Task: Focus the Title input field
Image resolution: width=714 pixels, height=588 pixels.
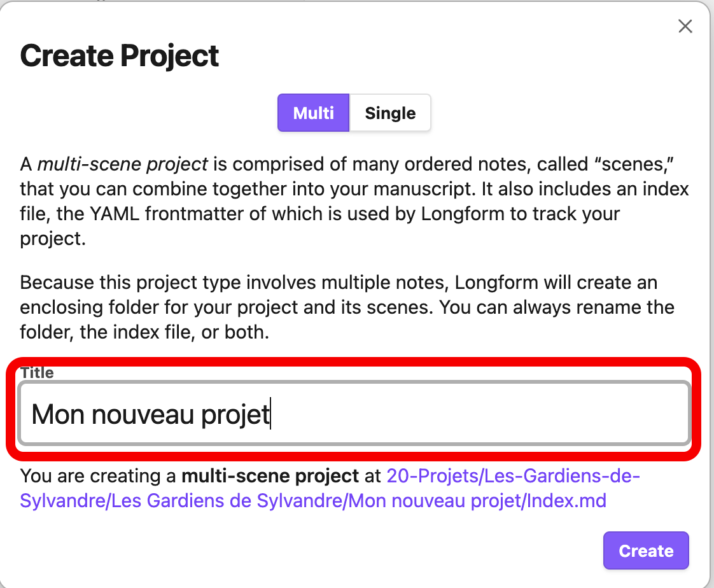Action: [354, 414]
